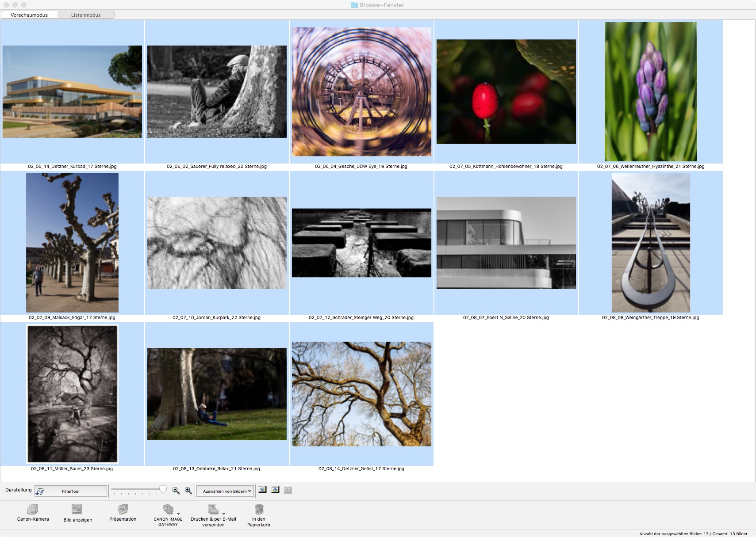756x537 pixels.
Task: Click the thumbnail size slider handle
Action: pyautogui.click(x=163, y=490)
